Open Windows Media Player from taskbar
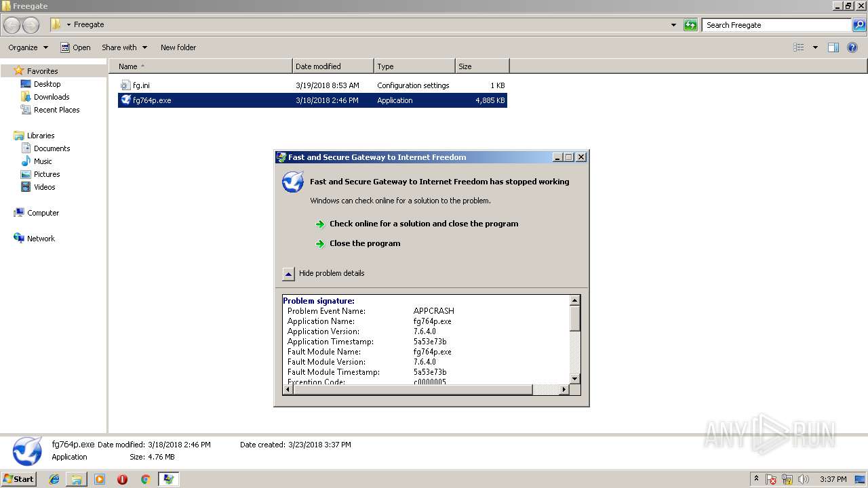The image size is (868, 488). 100,479
